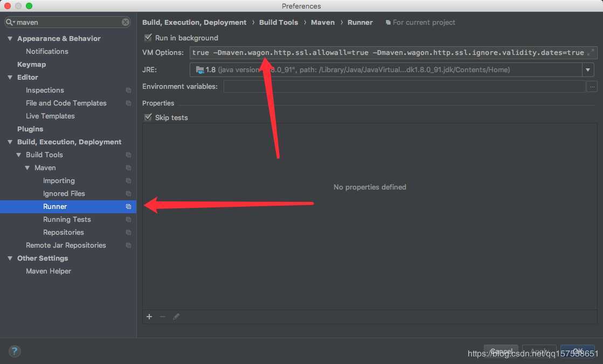603x364 pixels.
Task: Select Ignored Files under Maven
Action: (64, 194)
